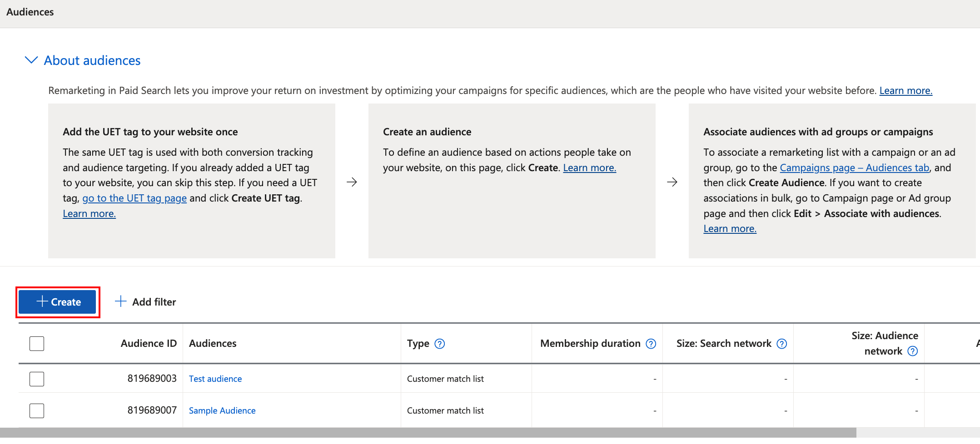Open Learn more in the UET tag card
This screenshot has height=444, width=980.
coord(90,214)
